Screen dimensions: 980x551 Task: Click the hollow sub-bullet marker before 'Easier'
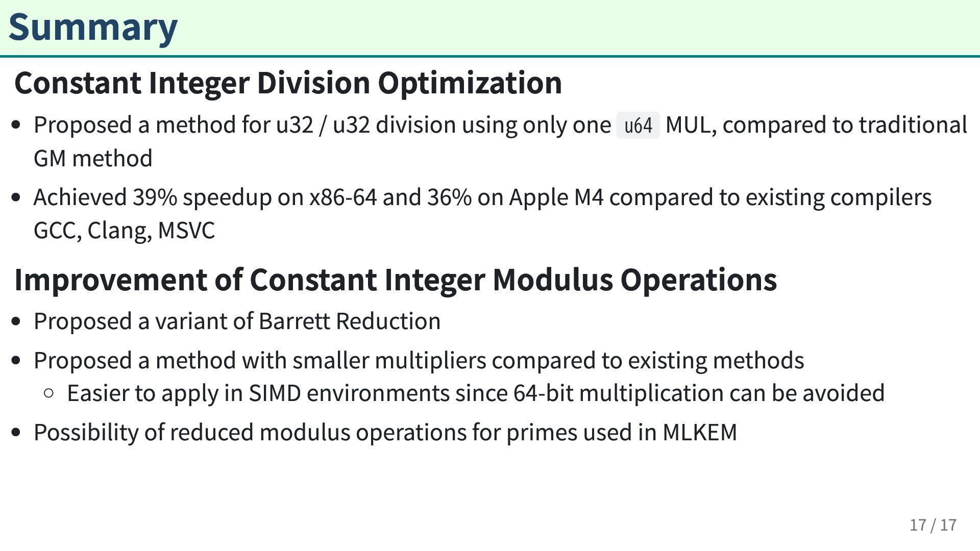coord(49,393)
